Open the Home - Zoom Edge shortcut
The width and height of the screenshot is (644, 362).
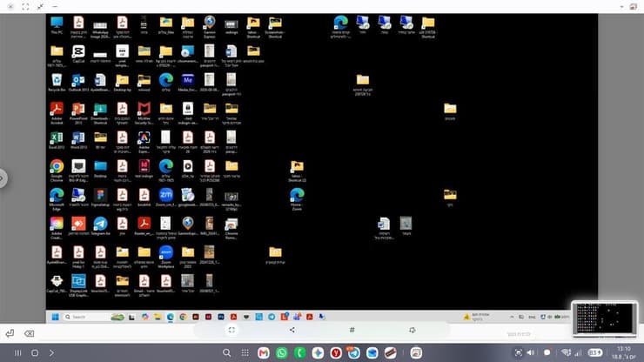pyautogui.click(x=297, y=199)
